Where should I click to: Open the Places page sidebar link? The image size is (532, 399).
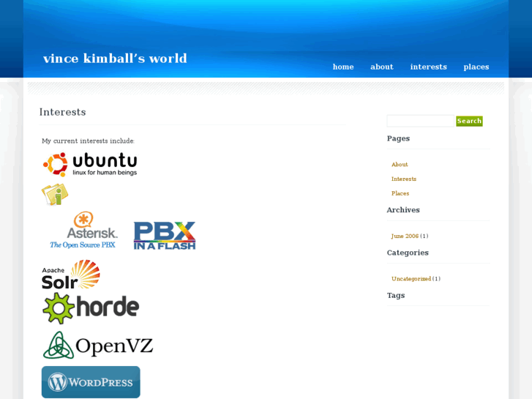pyautogui.click(x=400, y=193)
